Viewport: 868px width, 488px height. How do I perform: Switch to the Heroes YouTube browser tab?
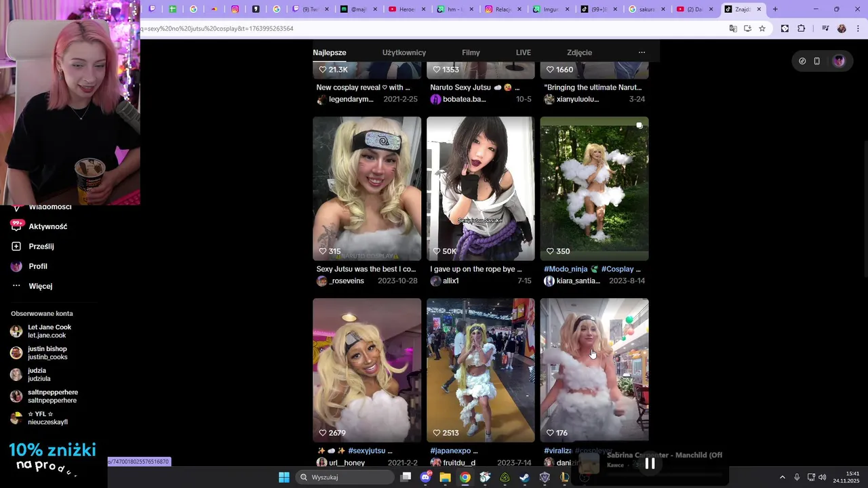(x=408, y=9)
